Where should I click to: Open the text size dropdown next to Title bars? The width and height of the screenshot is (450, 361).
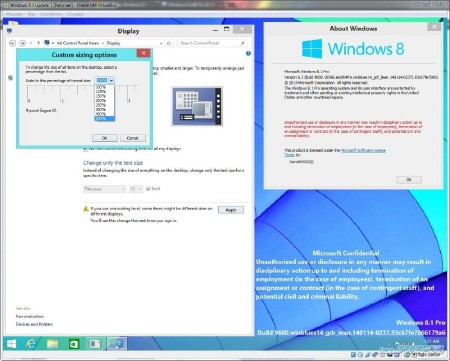click(x=136, y=189)
